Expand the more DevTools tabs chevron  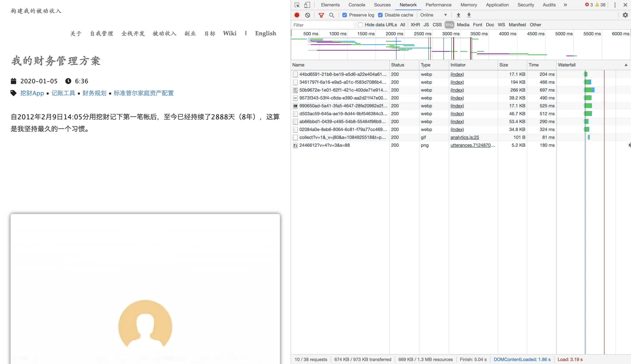[565, 5]
